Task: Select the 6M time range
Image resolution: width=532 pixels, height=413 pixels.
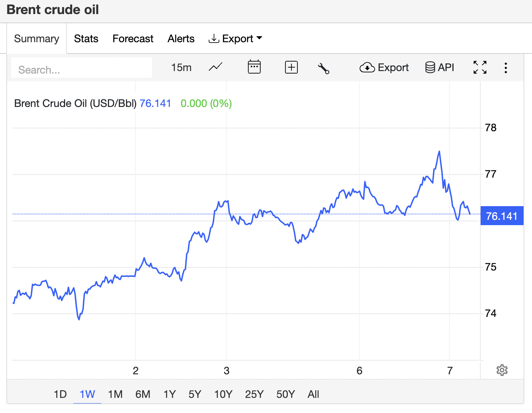Action: (x=143, y=394)
